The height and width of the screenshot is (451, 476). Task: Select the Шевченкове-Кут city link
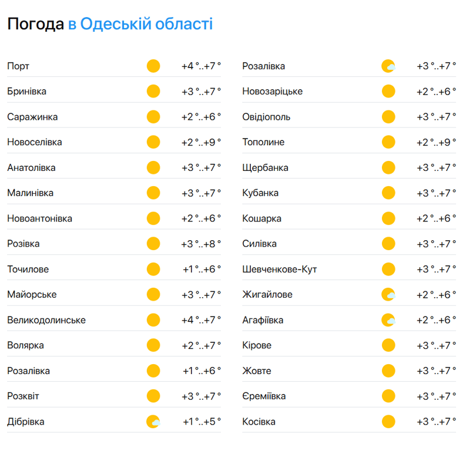click(x=280, y=270)
